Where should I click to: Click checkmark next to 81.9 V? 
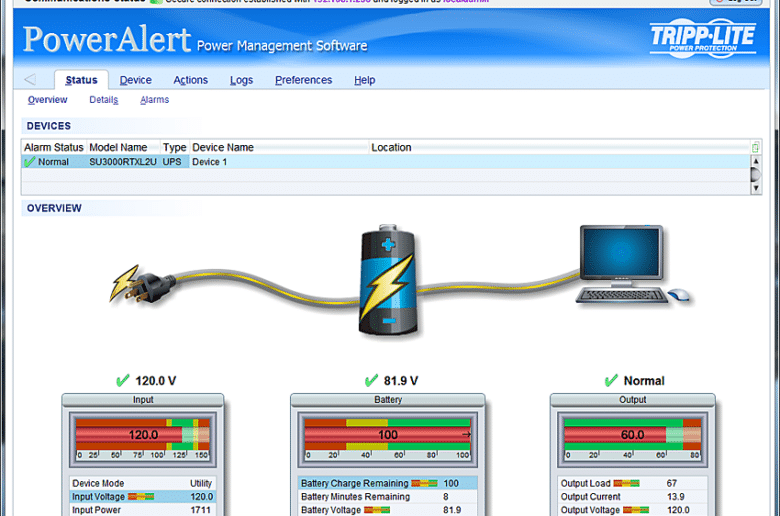click(x=371, y=381)
